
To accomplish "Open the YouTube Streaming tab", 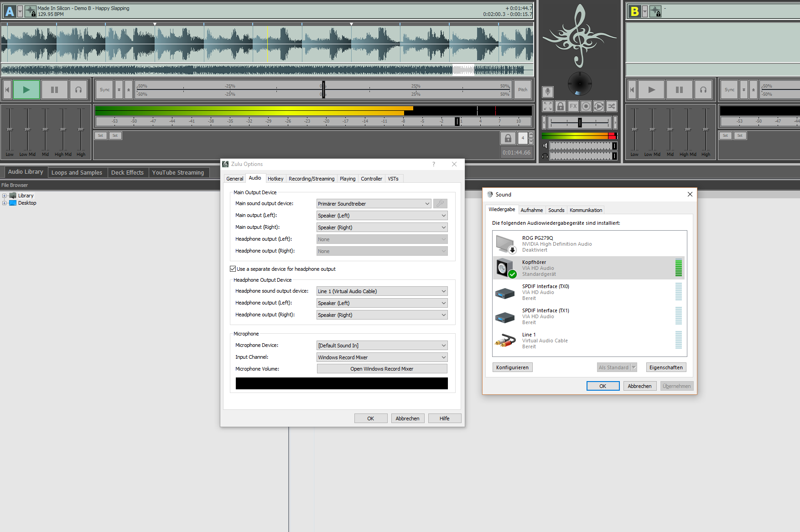I will (178, 172).
